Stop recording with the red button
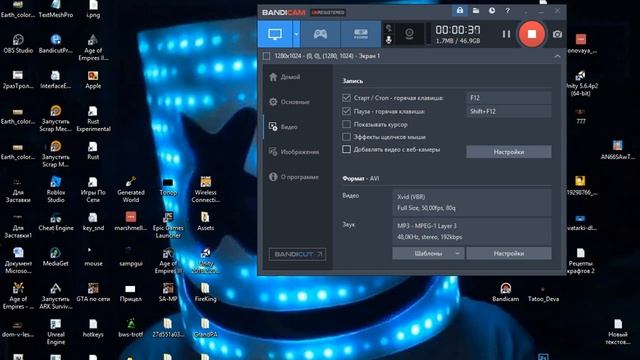 coord(531,34)
